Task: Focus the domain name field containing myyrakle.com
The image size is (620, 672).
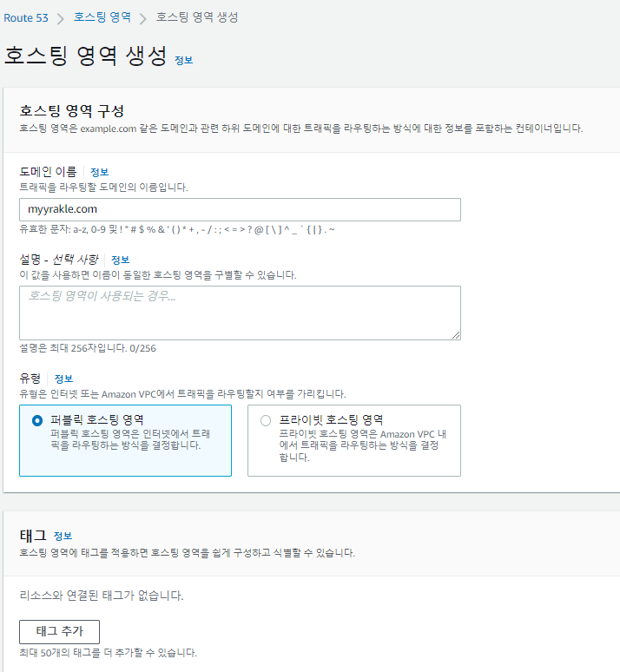Action: pos(240,209)
